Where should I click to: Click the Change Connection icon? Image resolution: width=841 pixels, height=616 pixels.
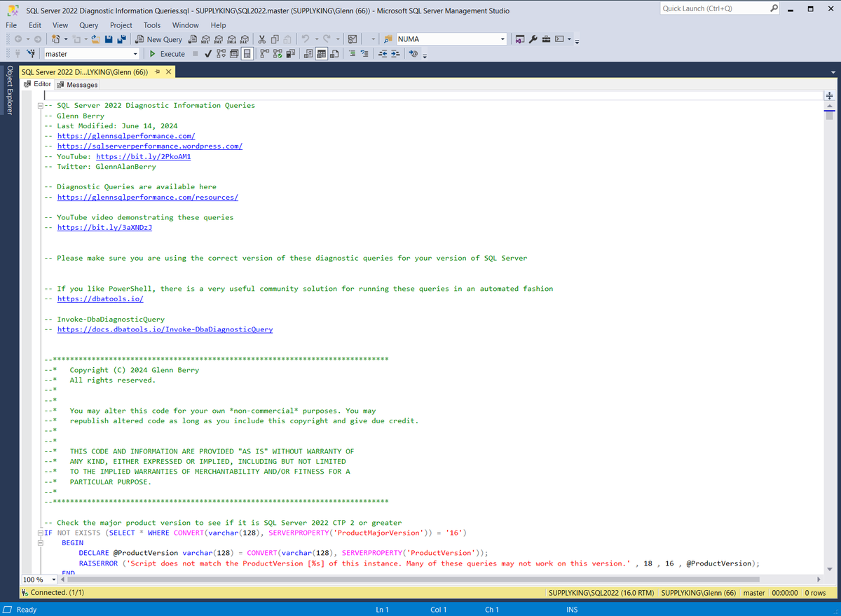coord(32,54)
